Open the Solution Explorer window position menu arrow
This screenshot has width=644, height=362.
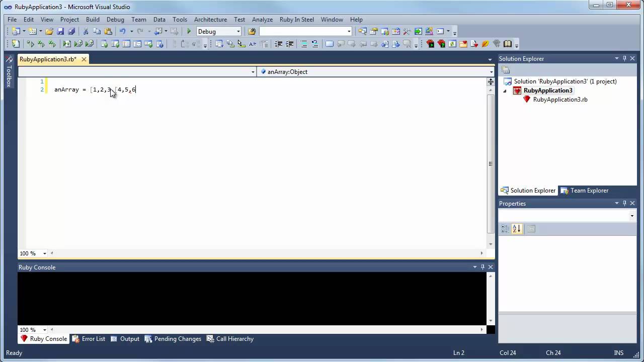[x=617, y=59]
